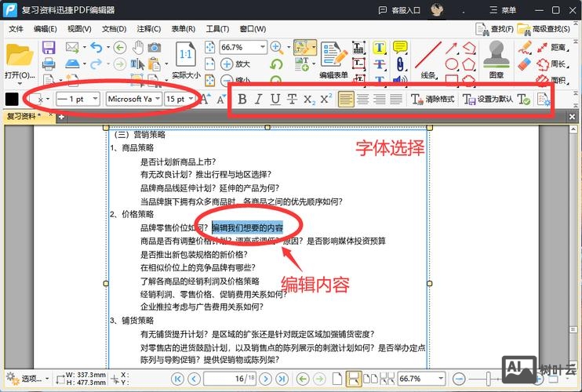Click the paperclip attach file icon

tap(400, 64)
